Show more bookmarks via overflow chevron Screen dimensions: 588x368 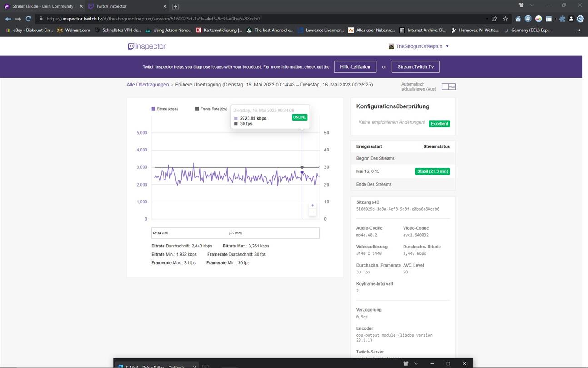578,30
